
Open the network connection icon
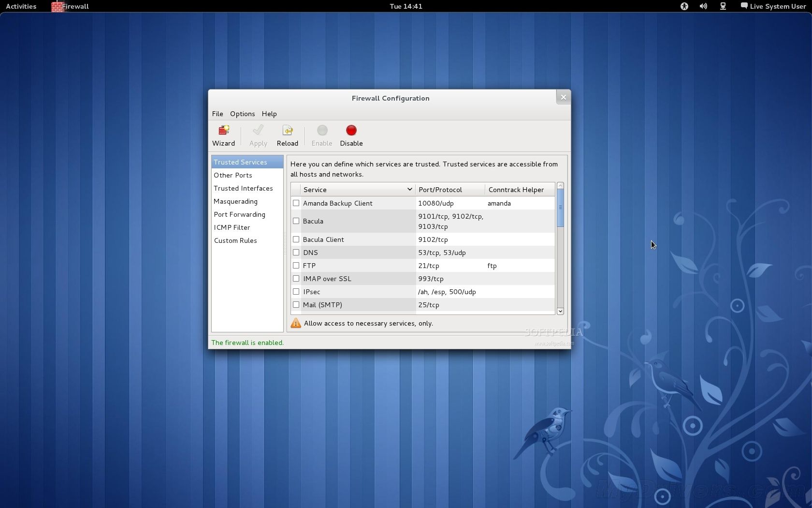[x=723, y=6]
